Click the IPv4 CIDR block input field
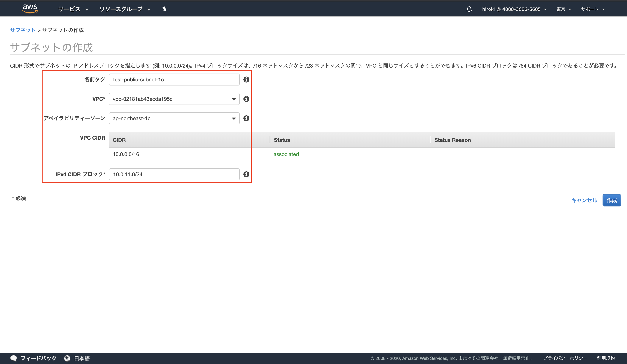 pos(174,174)
